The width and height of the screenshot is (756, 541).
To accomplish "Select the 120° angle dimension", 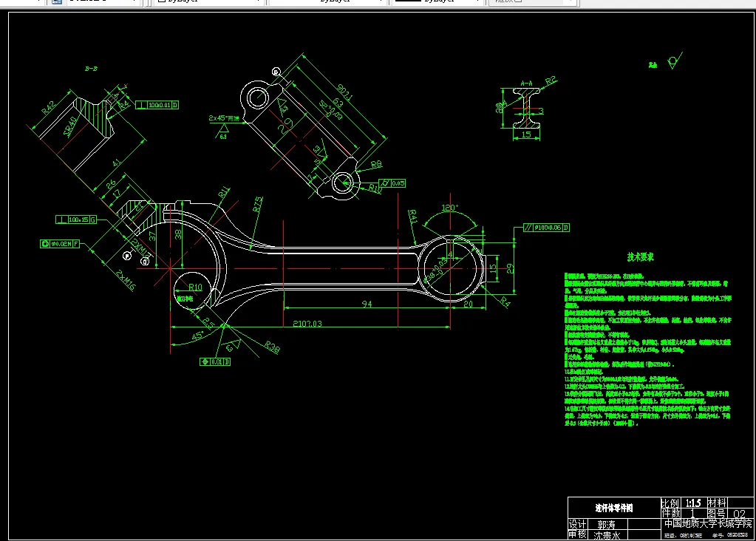I will tap(449, 208).
